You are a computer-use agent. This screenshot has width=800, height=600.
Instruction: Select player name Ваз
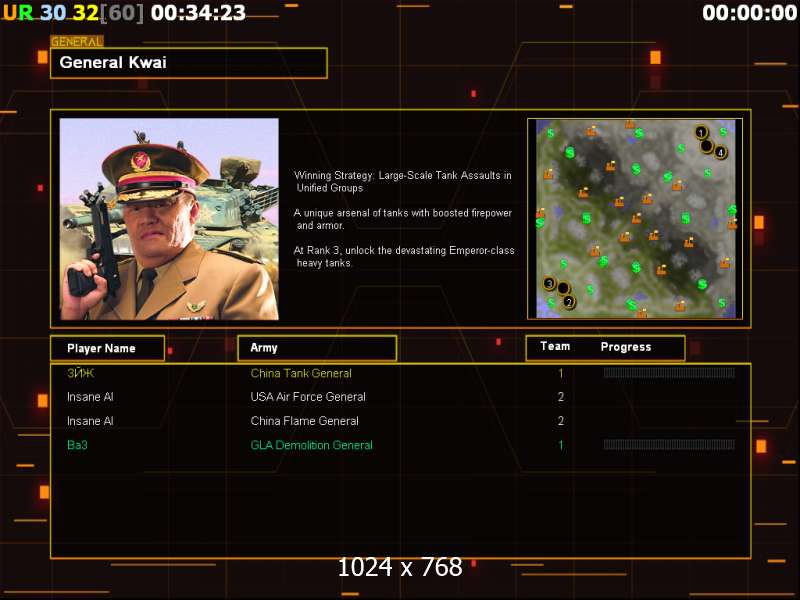(77, 445)
